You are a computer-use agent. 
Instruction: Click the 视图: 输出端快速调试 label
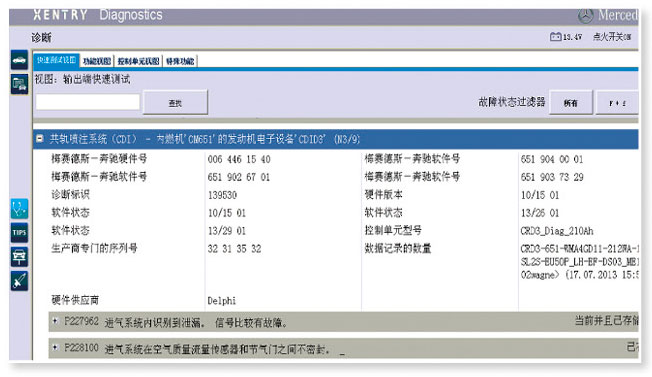(82, 79)
